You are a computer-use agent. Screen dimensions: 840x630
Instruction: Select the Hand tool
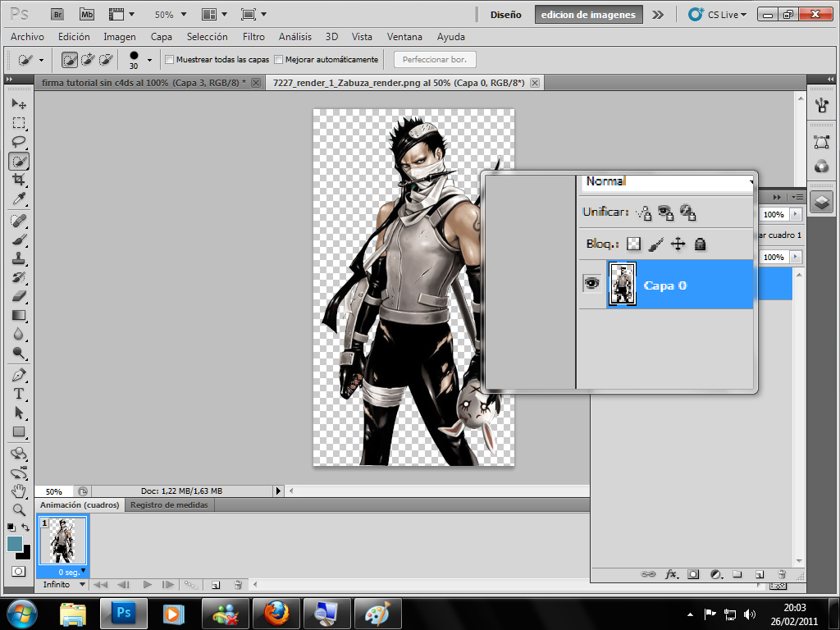pyautogui.click(x=19, y=491)
